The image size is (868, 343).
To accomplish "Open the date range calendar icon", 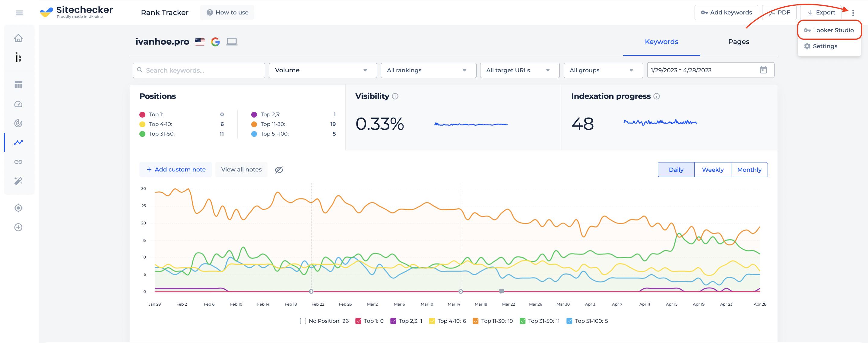I will click(764, 70).
